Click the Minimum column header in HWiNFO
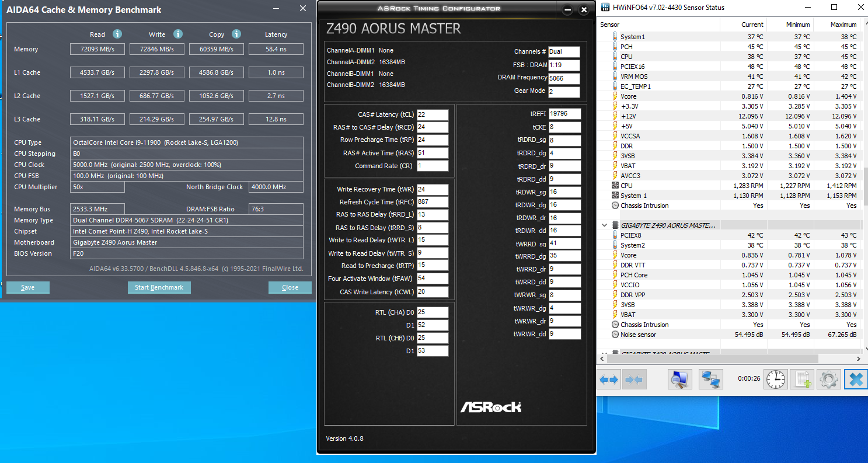Viewport: 868px width, 463px height. click(789, 25)
